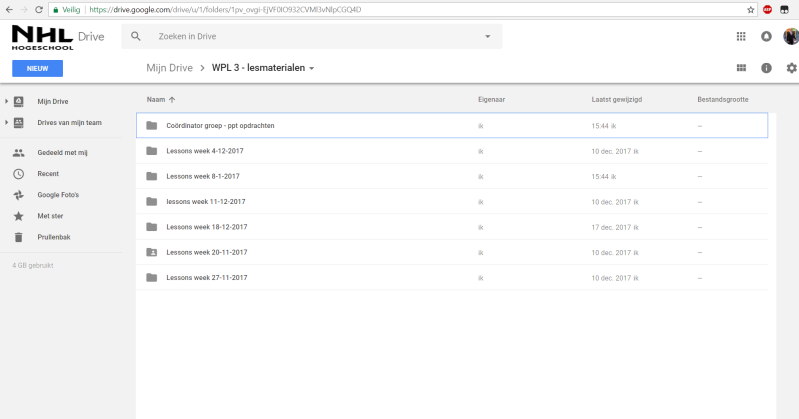Reload the page with the refresh icon
Screen dimensions: 799x419
tap(39, 10)
